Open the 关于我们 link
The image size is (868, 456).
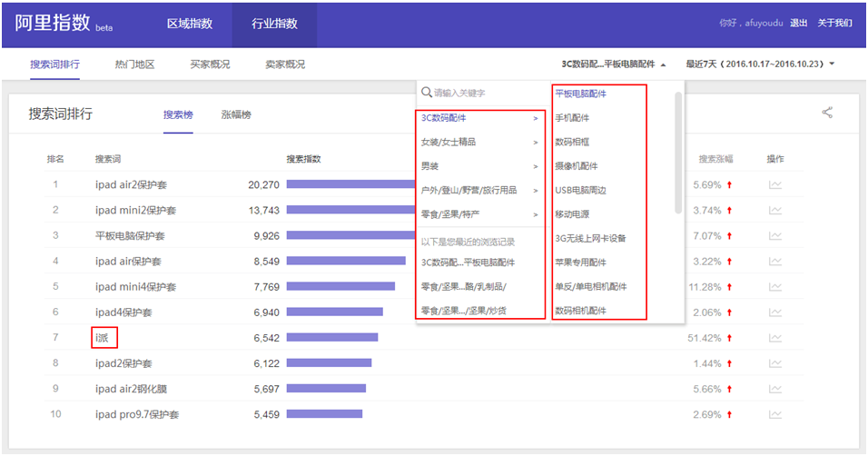pyautogui.click(x=834, y=23)
